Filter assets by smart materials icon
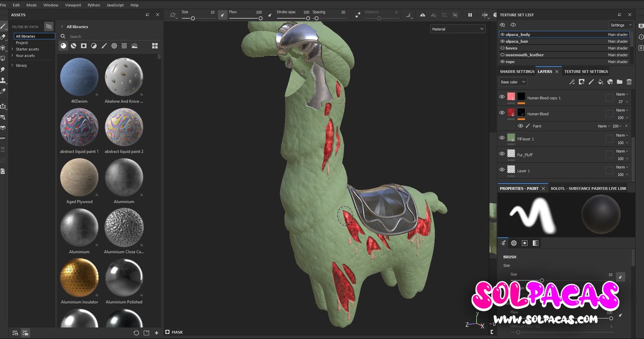This screenshot has width=644, height=339. click(x=74, y=46)
